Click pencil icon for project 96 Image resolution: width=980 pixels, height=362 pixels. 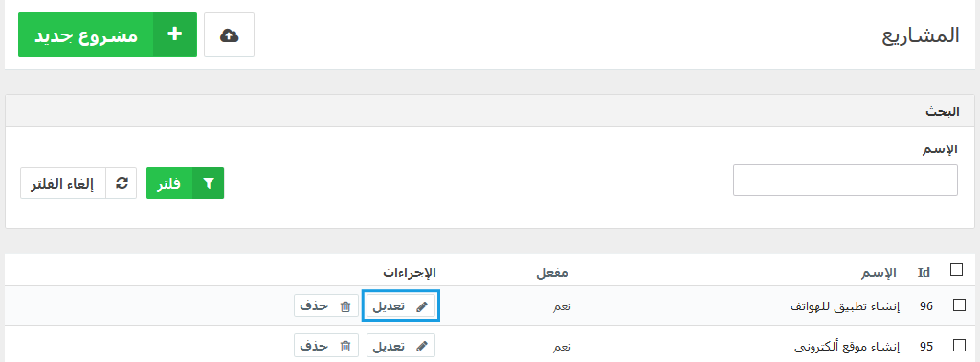click(x=422, y=306)
